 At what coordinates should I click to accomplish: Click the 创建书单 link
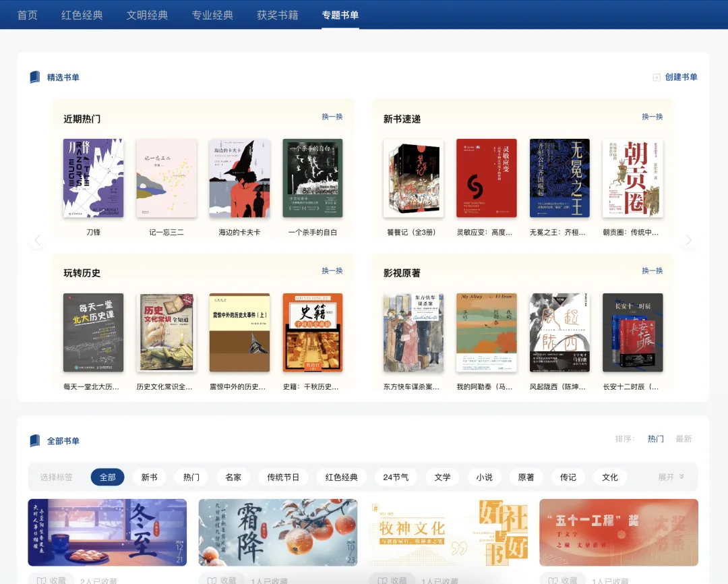coord(681,78)
